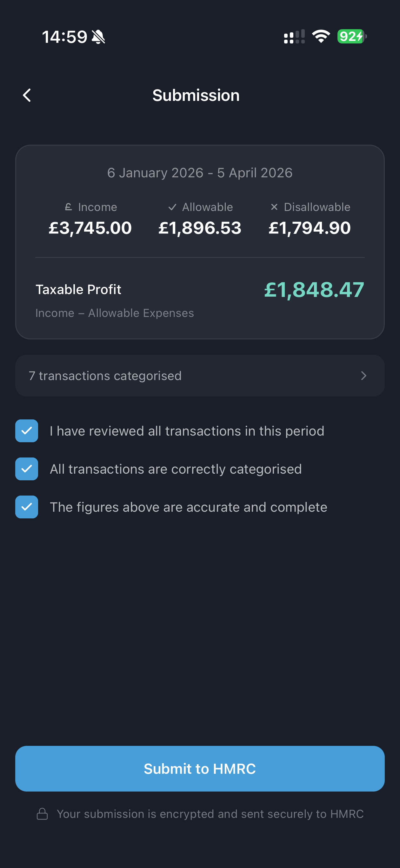Tap the Taxable Profit amount £1,848.47
This screenshot has width=400, height=868.
[x=314, y=289]
